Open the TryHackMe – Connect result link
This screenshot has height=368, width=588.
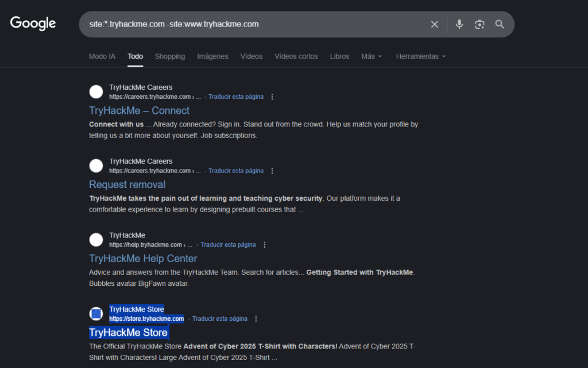[x=139, y=110]
